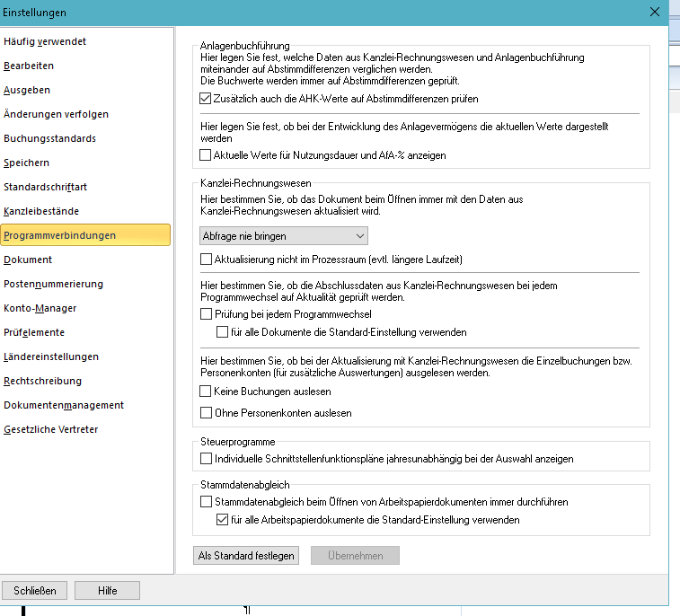Go to Änderungen verfolgen settings

(56, 114)
